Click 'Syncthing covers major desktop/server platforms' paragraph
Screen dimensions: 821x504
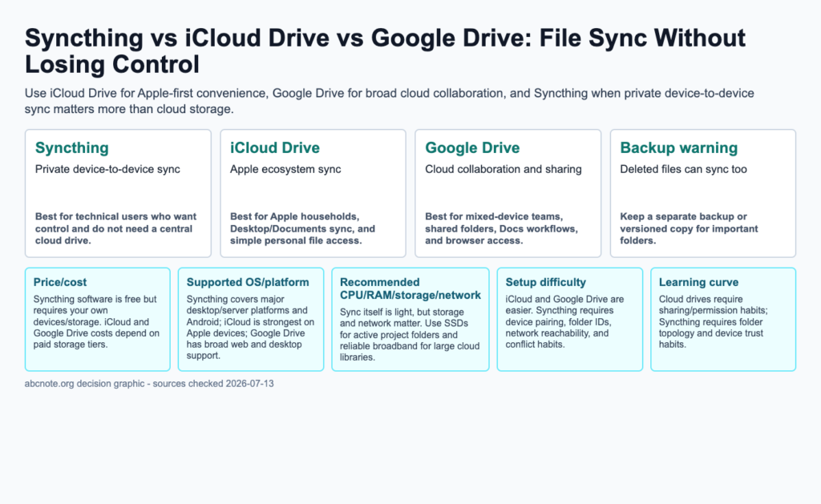point(250,327)
